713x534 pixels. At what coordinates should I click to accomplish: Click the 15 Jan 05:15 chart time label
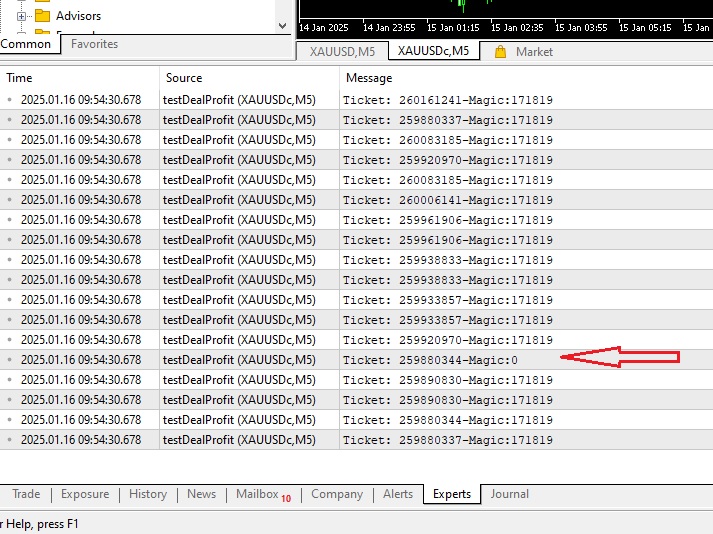pyautogui.click(x=645, y=28)
